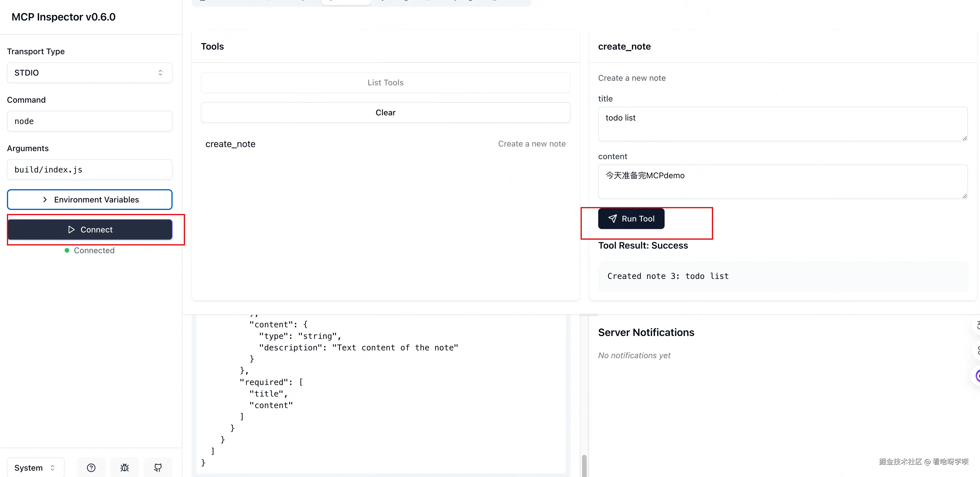Open the help question mark icon
The width and height of the screenshot is (980, 477).
[91, 467]
